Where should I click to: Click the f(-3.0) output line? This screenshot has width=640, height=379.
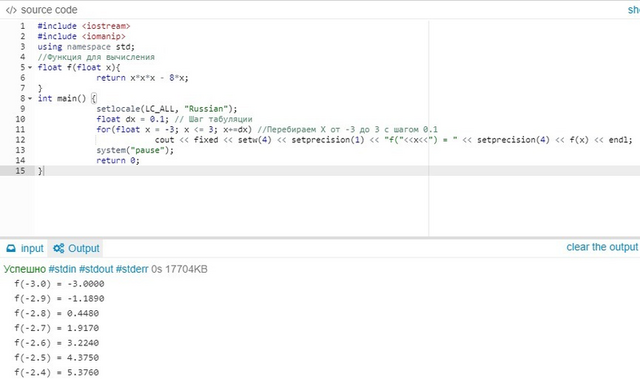pyautogui.click(x=59, y=284)
